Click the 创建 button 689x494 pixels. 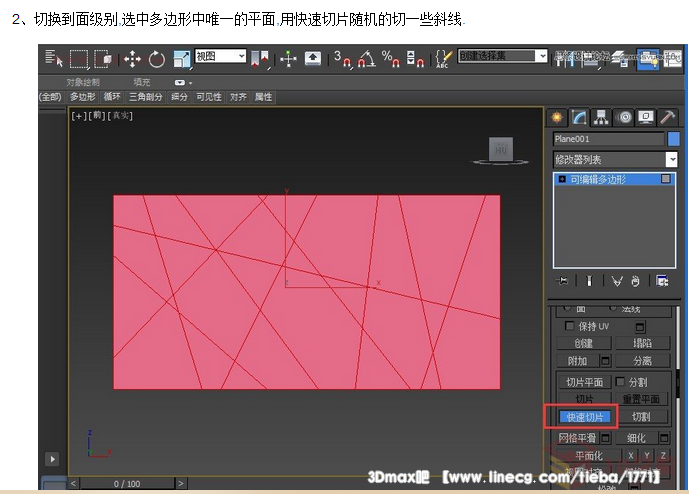(x=584, y=343)
